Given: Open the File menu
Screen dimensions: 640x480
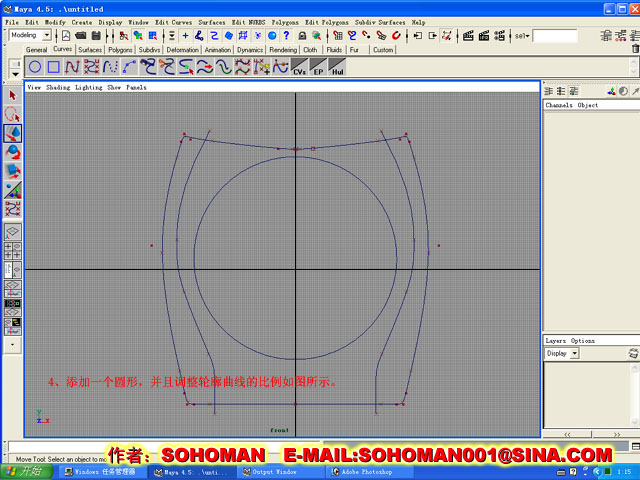Looking at the screenshot, I should (12, 22).
